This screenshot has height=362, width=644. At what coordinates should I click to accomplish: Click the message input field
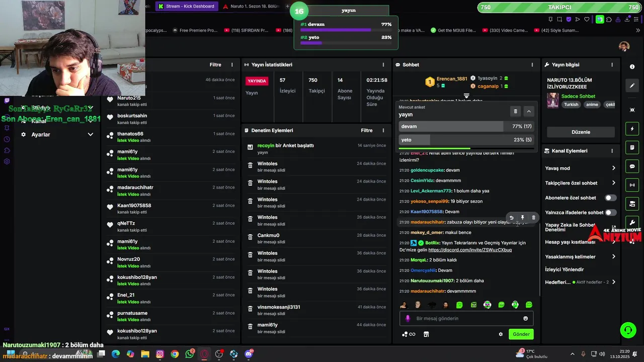(466, 318)
